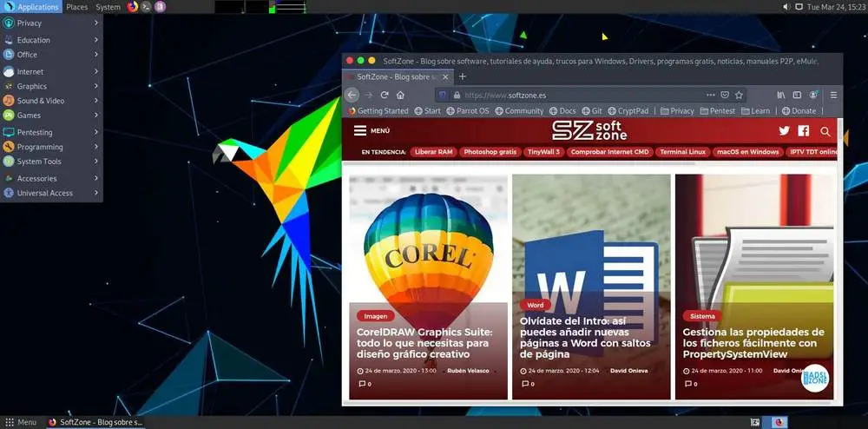The height and width of the screenshot is (429, 868).
Task: View site security padlock info
Action: point(457,96)
